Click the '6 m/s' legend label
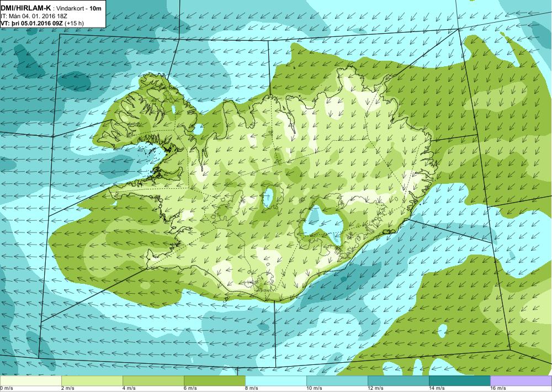This screenshot has width=552, height=392. (x=190, y=389)
